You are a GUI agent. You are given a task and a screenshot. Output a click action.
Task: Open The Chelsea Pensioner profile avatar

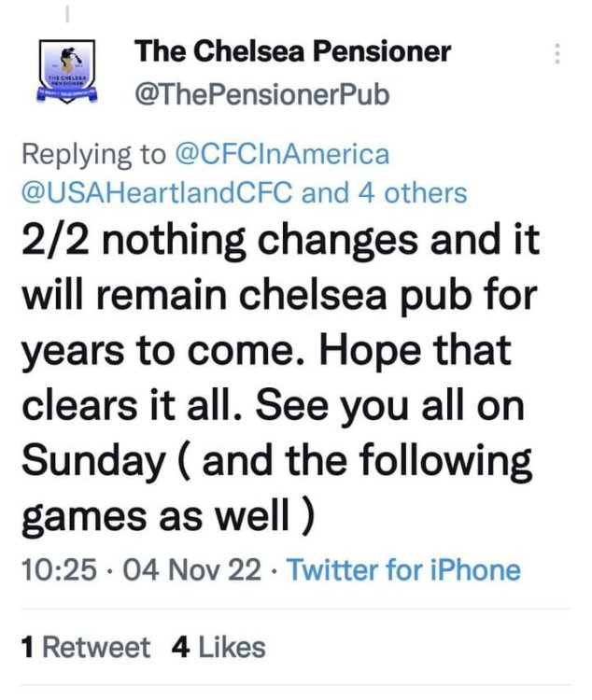click(67, 72)
